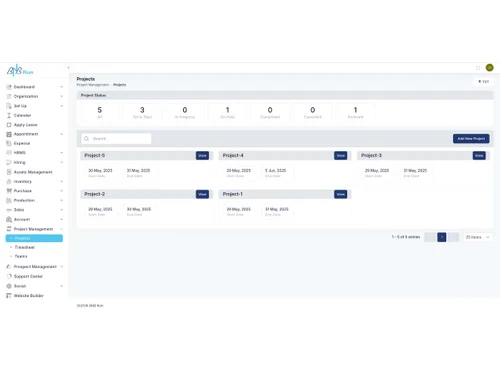Click into the Search projects field
The width and height of the screenshot is (500, 375).
pos(116,139)
